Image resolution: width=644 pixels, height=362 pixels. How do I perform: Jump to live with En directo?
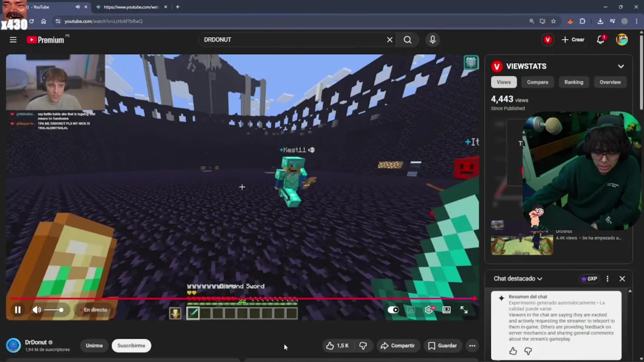click(93, 310)
